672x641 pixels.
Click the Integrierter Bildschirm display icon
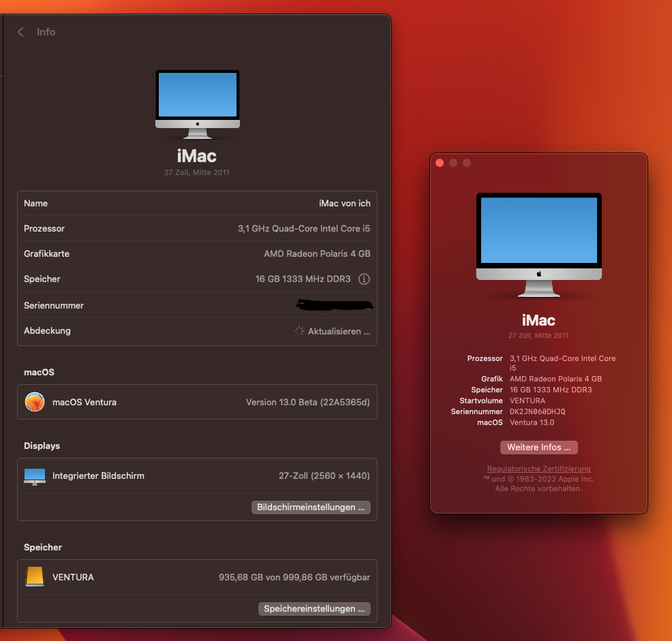(35, 476)
